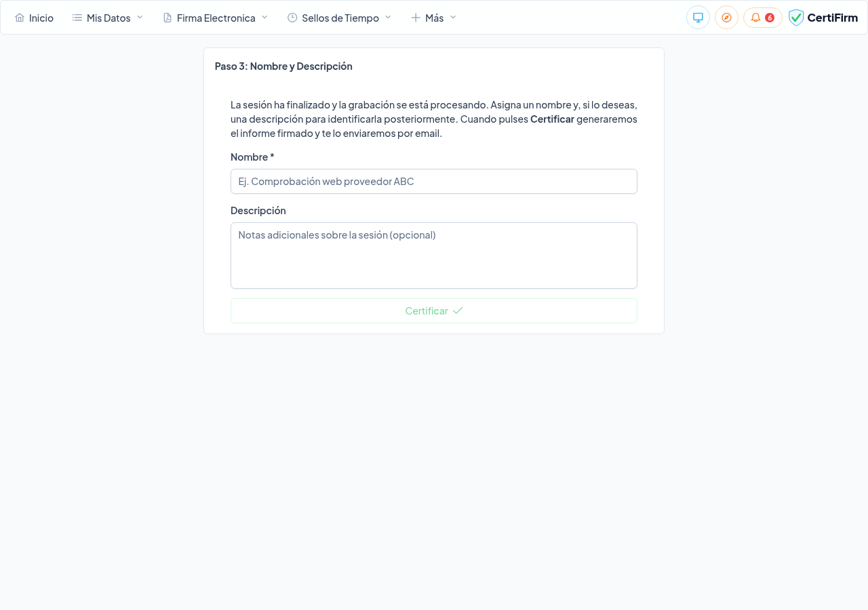Expand the Mis Datos dropdown chevron

140,18
